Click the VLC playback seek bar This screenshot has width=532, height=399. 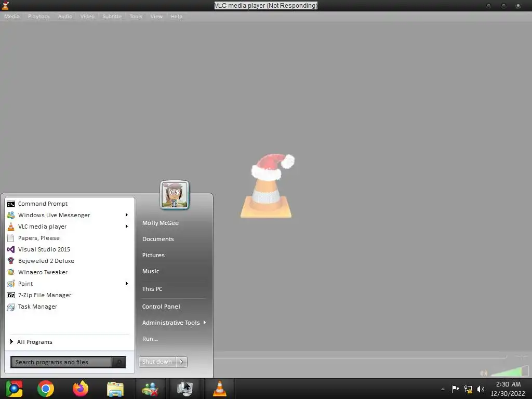click(360, 356)
